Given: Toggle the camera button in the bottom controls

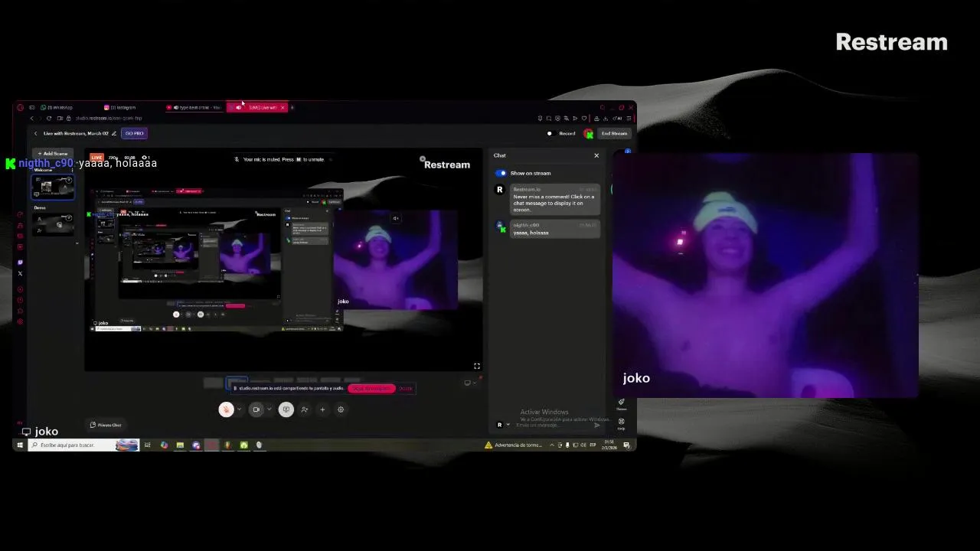Looking at the screenshot, I should [256, 409].
